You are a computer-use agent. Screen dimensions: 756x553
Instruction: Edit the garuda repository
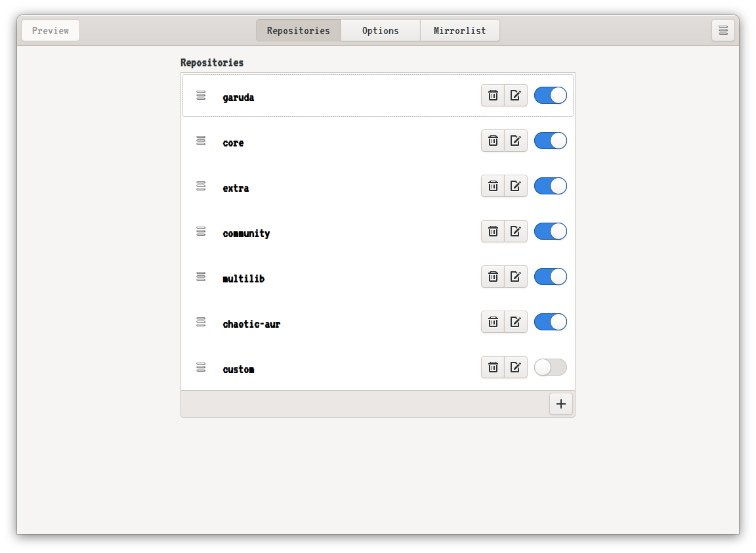515,95
